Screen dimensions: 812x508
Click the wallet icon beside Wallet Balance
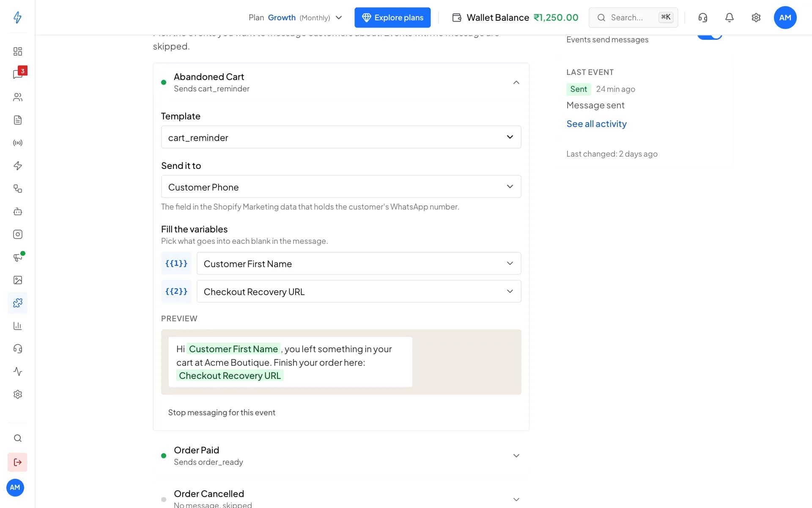(x=457, y=17)
